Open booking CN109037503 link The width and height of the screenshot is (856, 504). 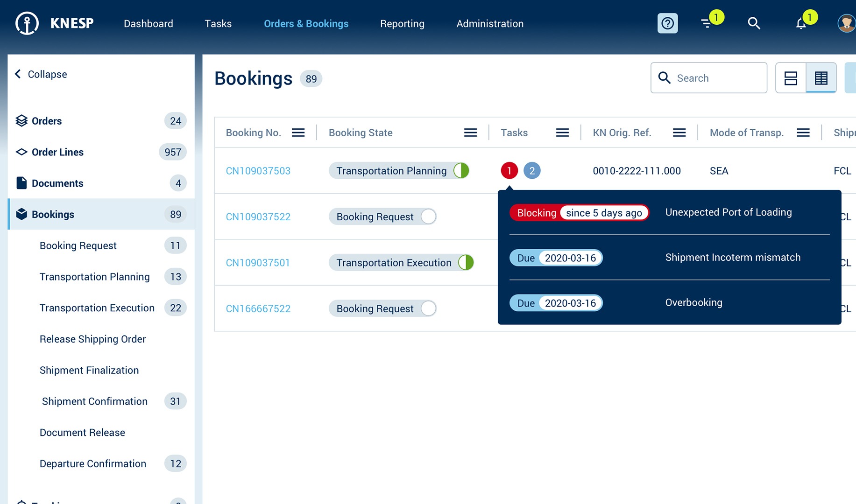[258, 171]
